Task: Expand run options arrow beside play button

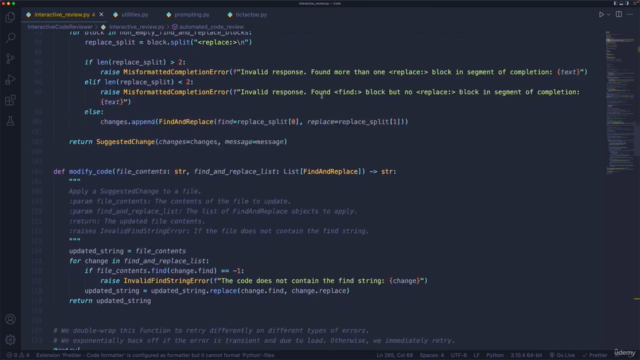Action: point(608,15)
